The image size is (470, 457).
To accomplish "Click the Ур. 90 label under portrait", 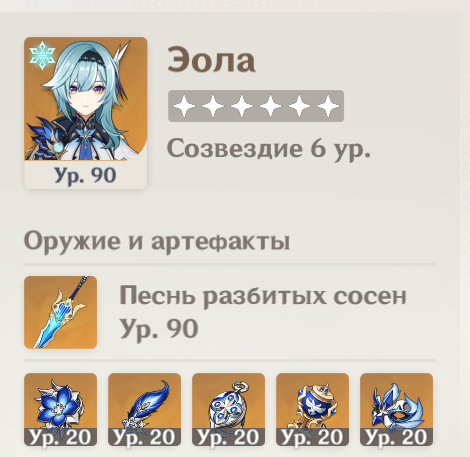I will point(85,175).
